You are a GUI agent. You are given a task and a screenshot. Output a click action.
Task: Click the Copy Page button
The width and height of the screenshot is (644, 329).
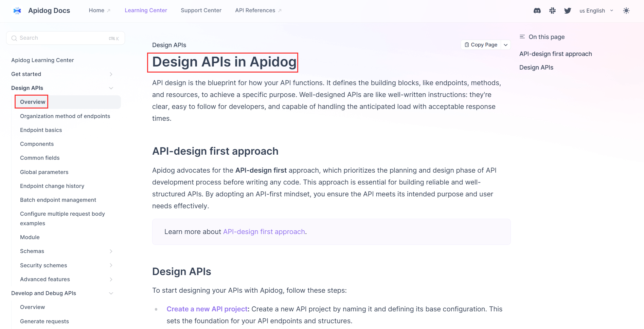[x=481, y=45]
